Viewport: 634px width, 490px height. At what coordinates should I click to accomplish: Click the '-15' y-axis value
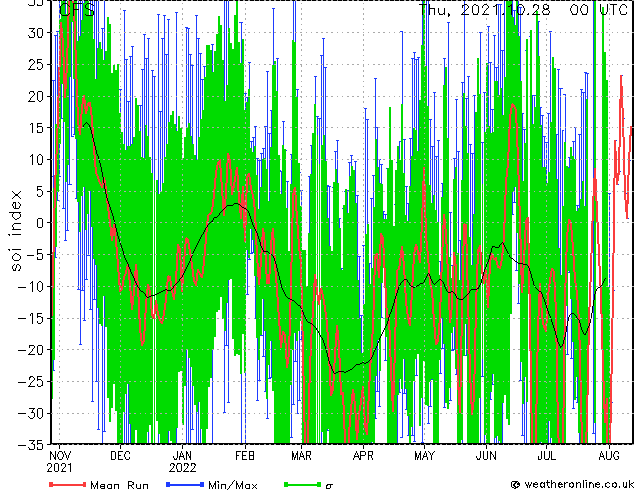31,318
